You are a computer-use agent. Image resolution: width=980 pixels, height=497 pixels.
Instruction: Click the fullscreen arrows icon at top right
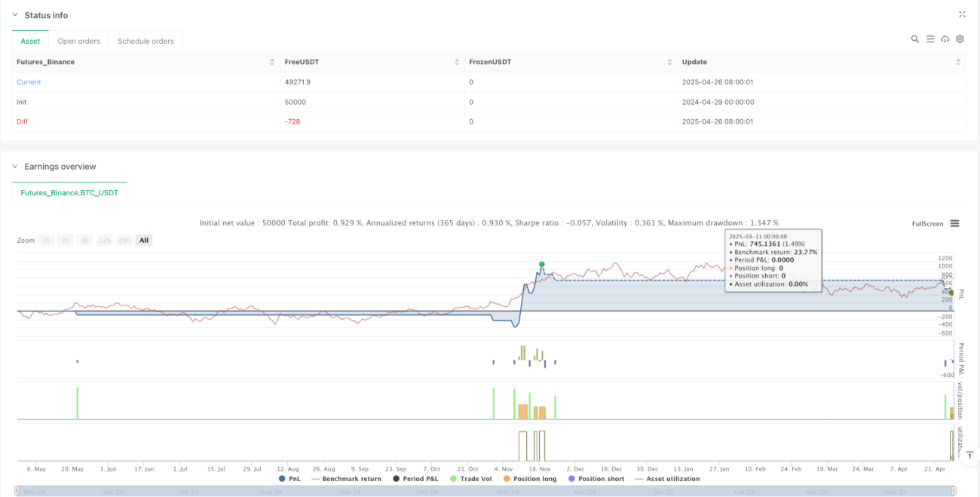pos(962,14)
